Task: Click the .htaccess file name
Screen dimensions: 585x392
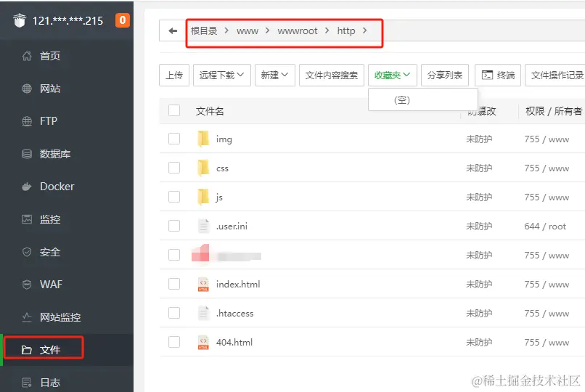Action: (234, 313)
